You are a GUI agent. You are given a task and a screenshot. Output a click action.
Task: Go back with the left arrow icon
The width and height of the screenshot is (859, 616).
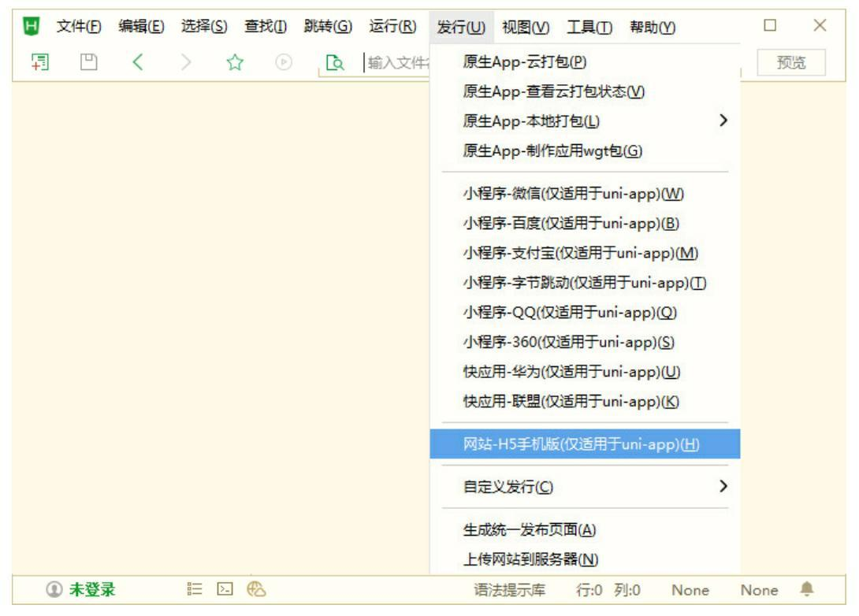[x=137, y=62]
